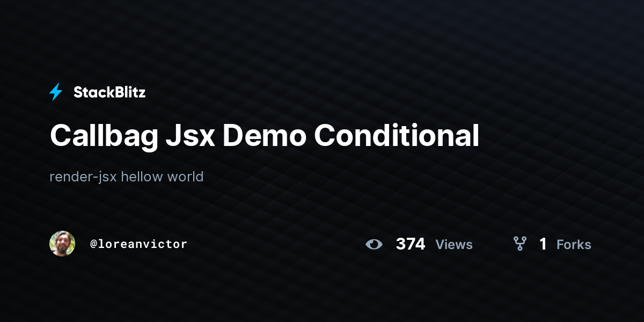Click the word Jsx in the title
Viewport: 644px width, 322px height.
(x=191, y=136)
